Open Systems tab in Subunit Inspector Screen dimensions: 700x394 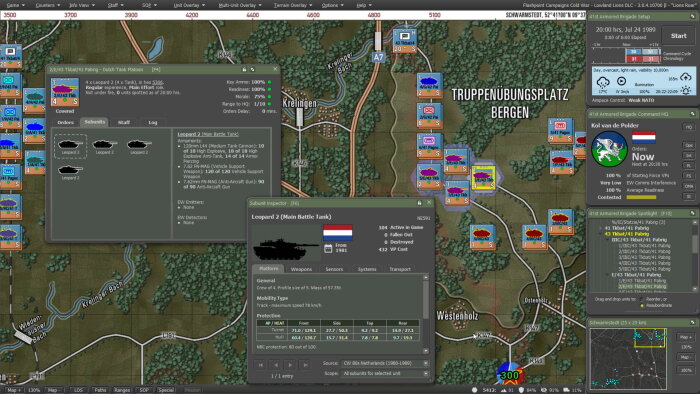point(367,269)
